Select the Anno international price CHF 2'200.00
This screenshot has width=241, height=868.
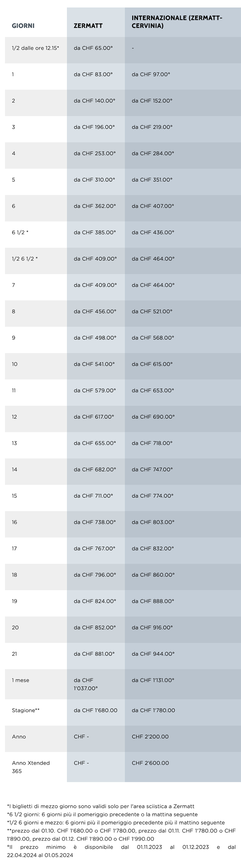point(150,737)
